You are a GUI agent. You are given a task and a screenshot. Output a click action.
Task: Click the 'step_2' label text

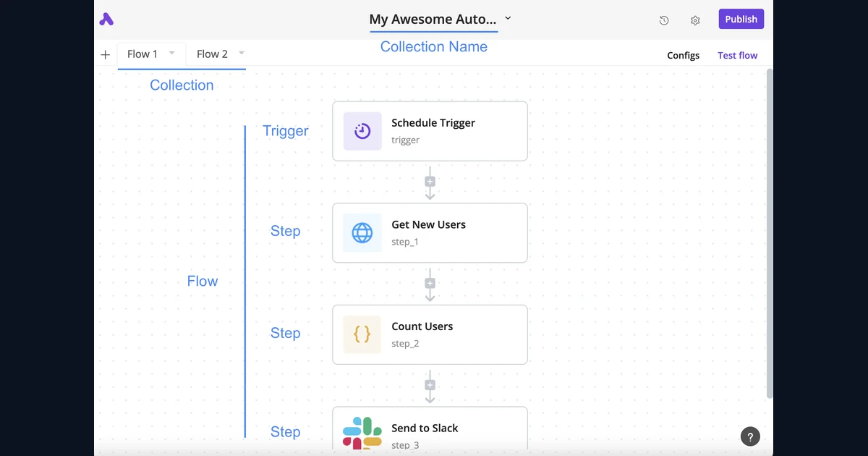(405, 344)
